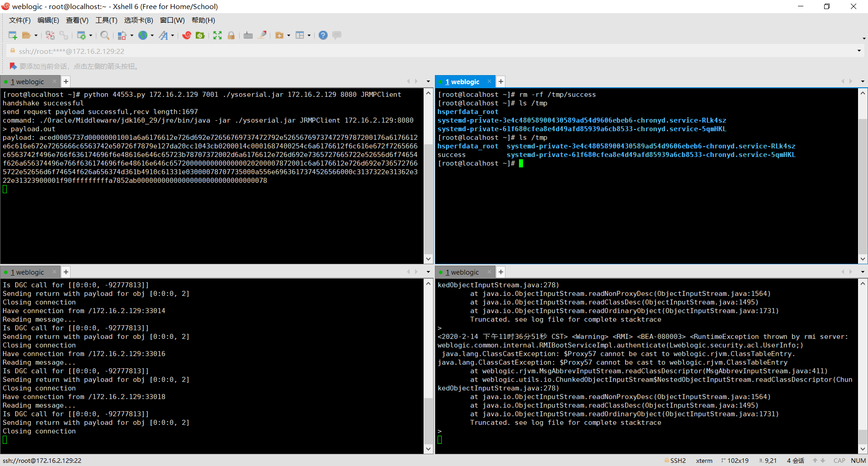Click the color scheme icon
Viewport: 868px width, 466px height.
[122, 35]
